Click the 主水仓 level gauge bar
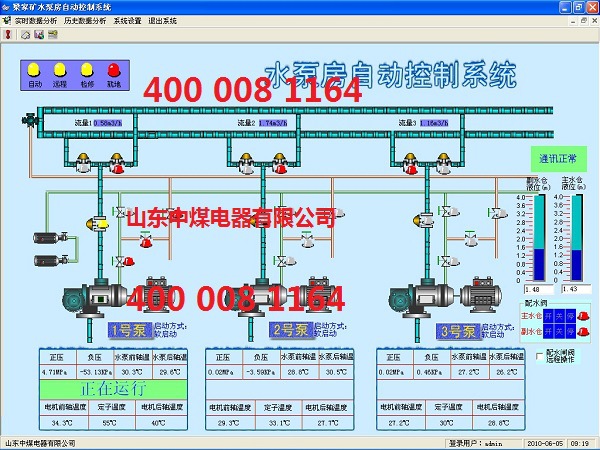This screenshot has width=600, height=450. click(577, 238)
